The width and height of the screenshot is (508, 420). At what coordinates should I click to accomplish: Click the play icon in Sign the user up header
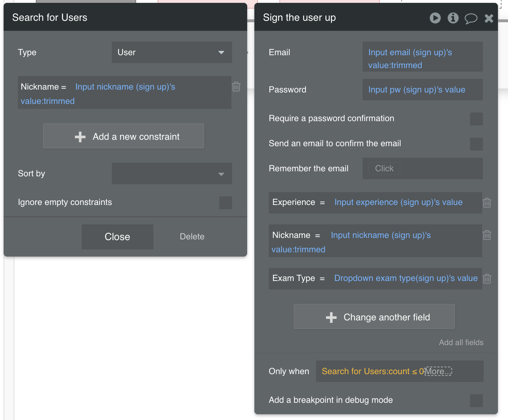click(435, 18)
